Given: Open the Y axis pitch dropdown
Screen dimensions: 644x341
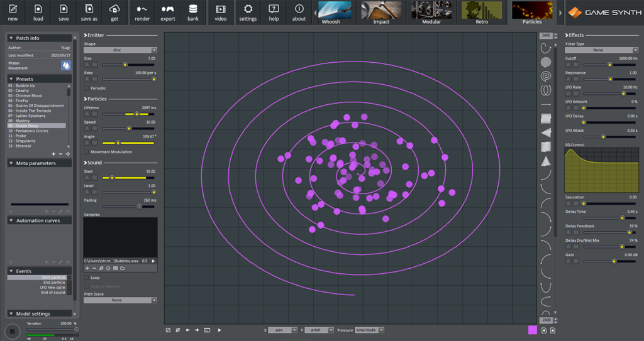Looking at the screenshot, I should click(319, 330).
